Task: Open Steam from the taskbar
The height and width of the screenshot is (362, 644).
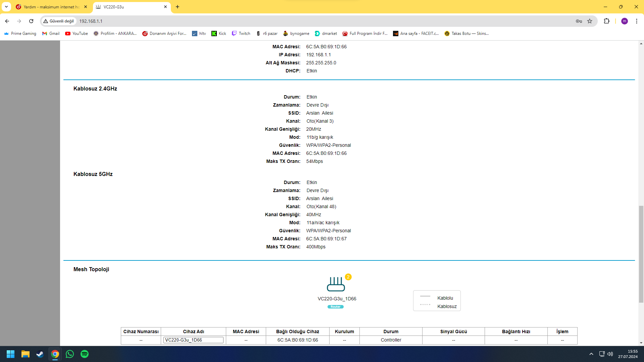Action: pos(40,354)
